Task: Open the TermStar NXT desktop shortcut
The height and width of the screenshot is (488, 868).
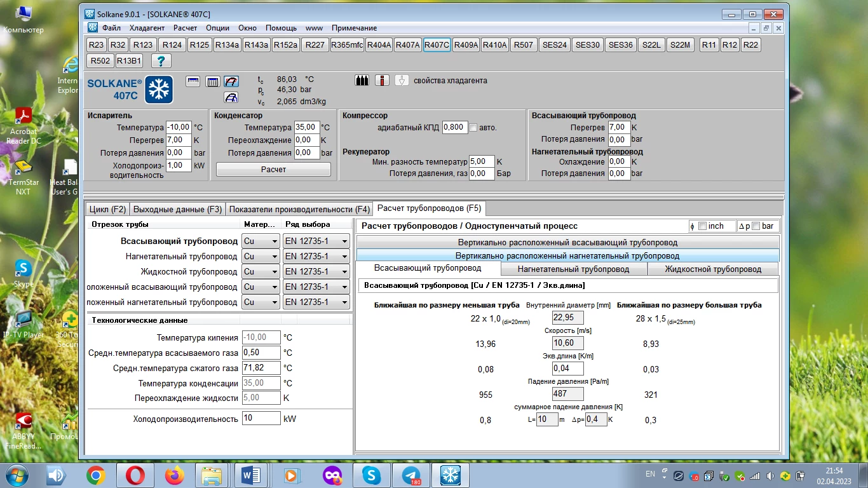Action: tap(24, 177)
